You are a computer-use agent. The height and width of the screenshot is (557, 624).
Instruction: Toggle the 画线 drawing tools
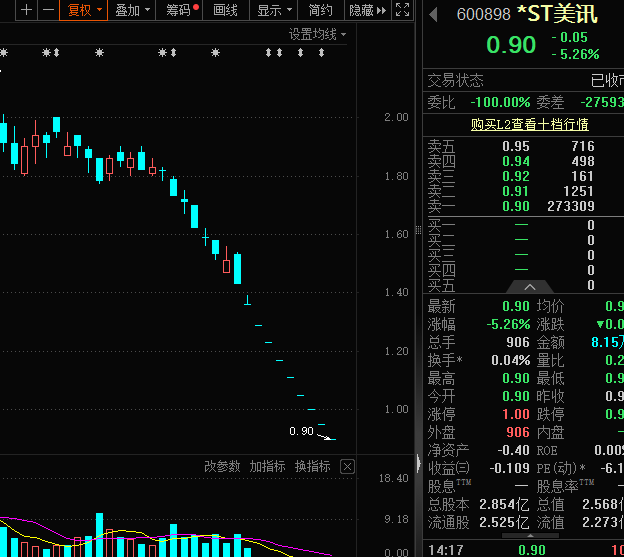click(226, 10)
